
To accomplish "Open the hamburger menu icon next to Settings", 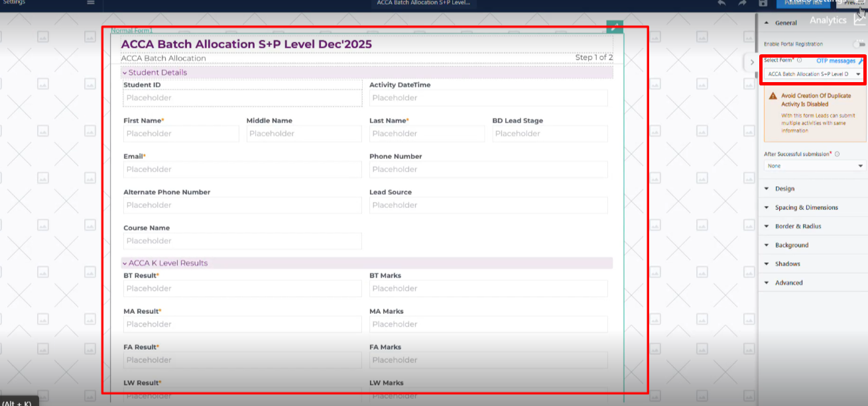I will (x=91, y=3).
